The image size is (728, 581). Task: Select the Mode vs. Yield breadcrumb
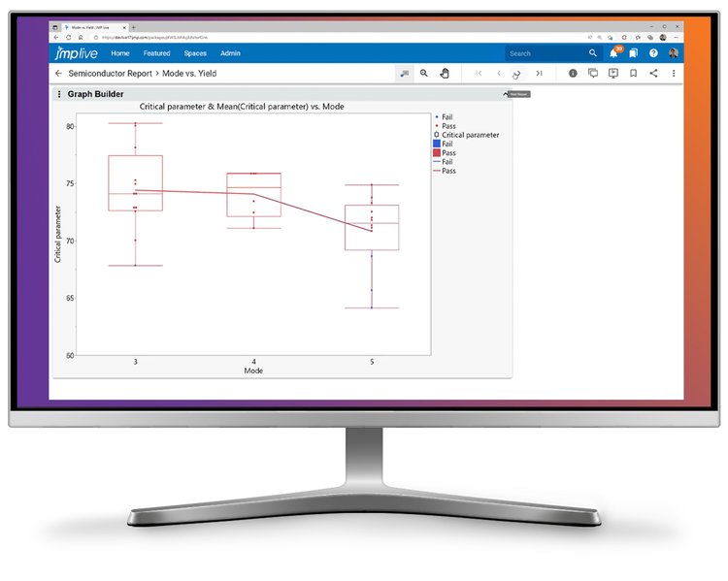(189, 74)
